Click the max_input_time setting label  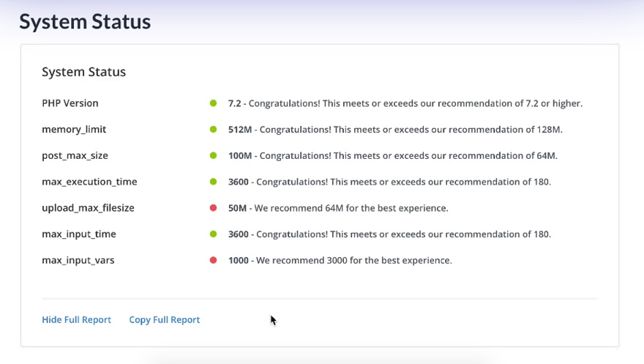(x=79, y=234)
